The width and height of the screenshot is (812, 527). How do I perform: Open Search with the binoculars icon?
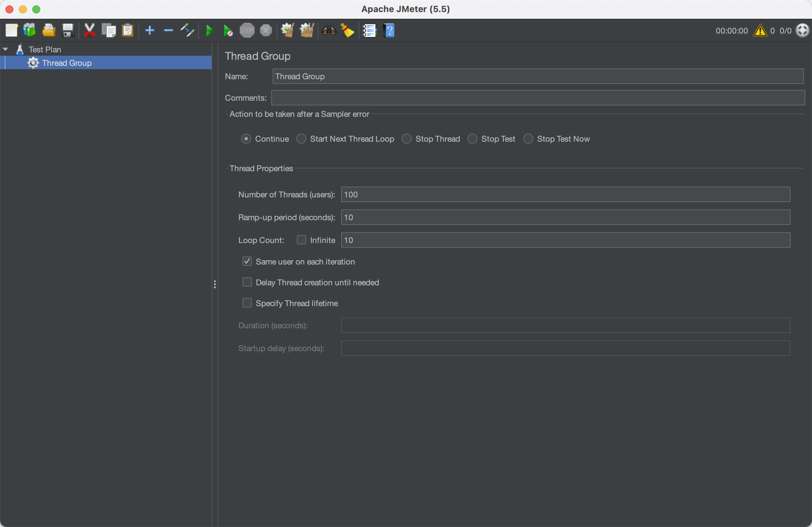(329, 30)
